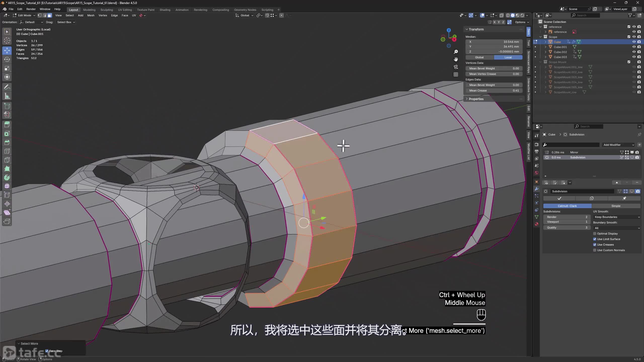This screenshot has height=362, width=644.
Task: Switch to the Modeling workspace tab
Action: (89, 10)
